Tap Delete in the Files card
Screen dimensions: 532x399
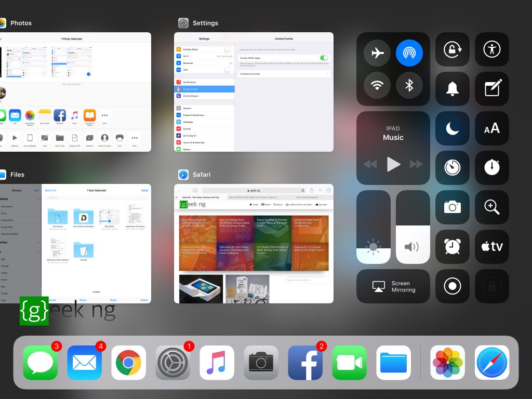(144, 300)
